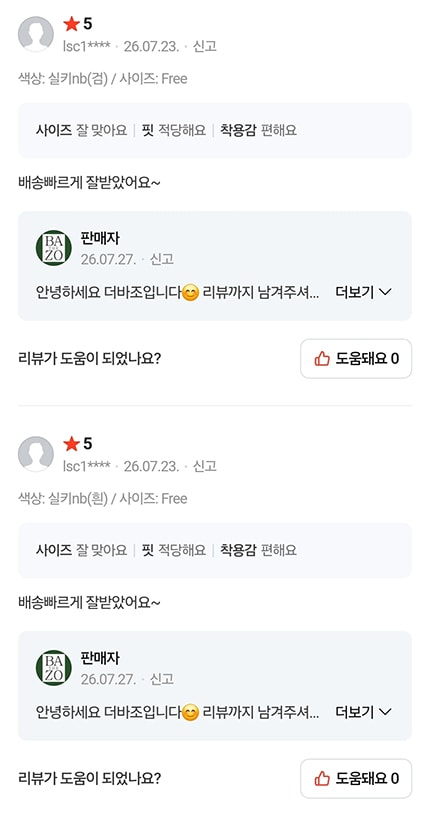Report the first review via the 신고 link

[x=205, y=47]
